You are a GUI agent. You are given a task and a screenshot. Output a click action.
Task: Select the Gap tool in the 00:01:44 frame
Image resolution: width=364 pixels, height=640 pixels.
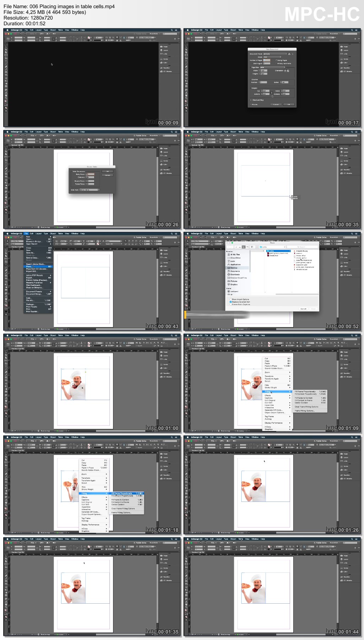(186, 564)
